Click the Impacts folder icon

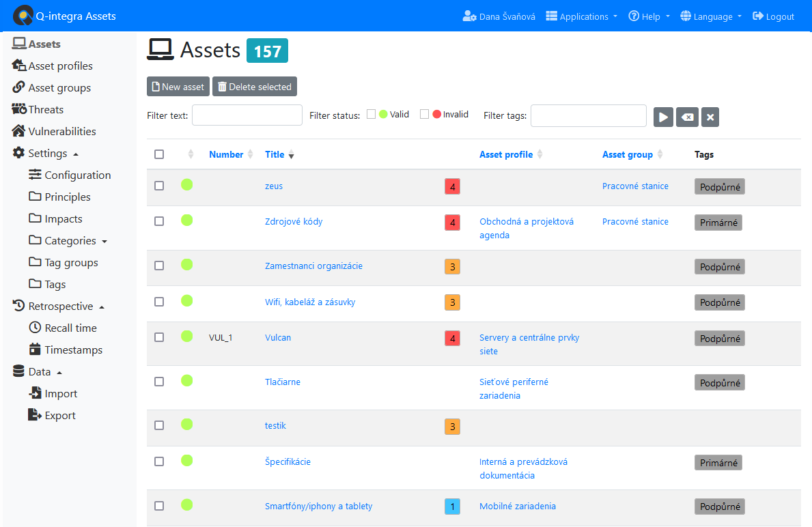(35, 218)
